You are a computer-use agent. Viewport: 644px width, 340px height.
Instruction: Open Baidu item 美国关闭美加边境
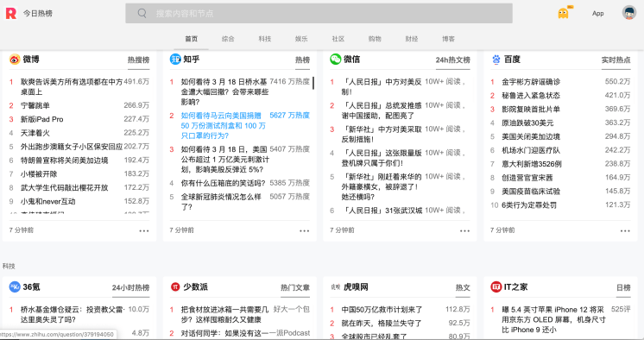tap(531, 136)
